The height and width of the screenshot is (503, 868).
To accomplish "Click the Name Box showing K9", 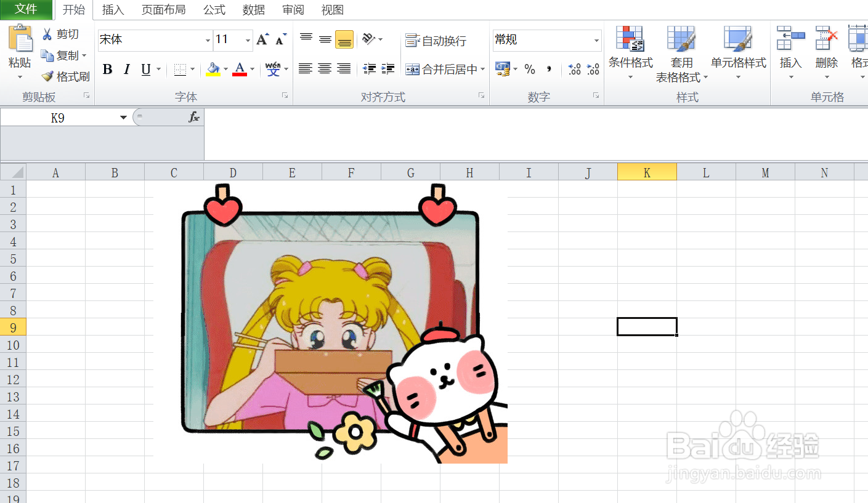I will tap(58, 118).
